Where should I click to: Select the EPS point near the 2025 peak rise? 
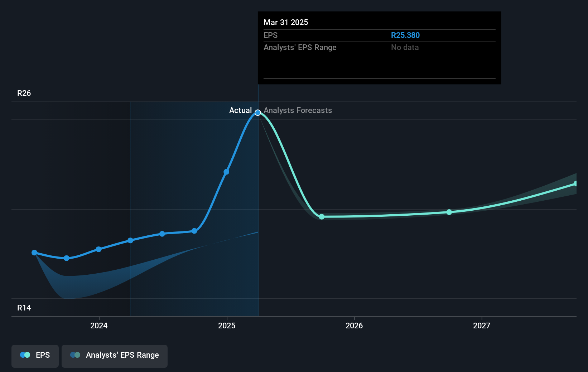226,172
